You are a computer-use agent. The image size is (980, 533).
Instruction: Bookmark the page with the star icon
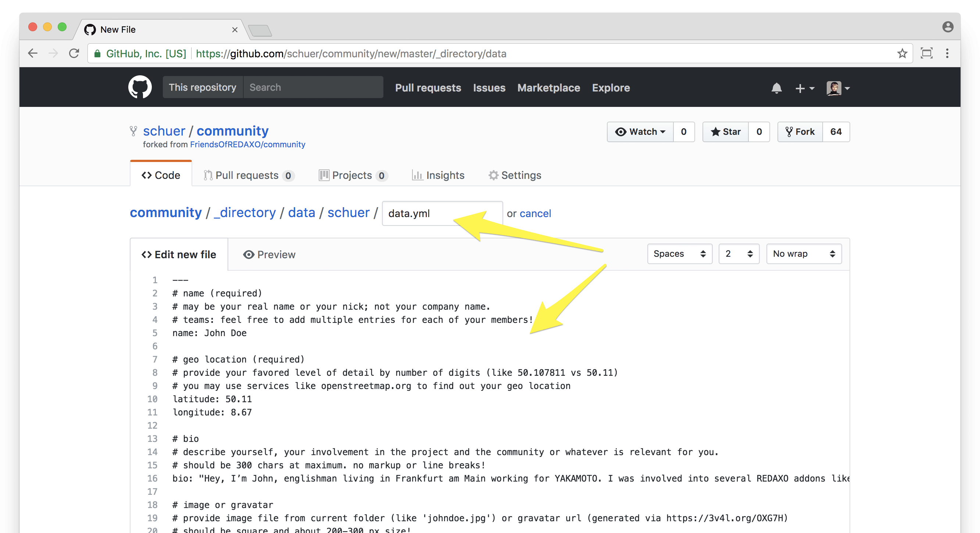click(x=902, y=54)
